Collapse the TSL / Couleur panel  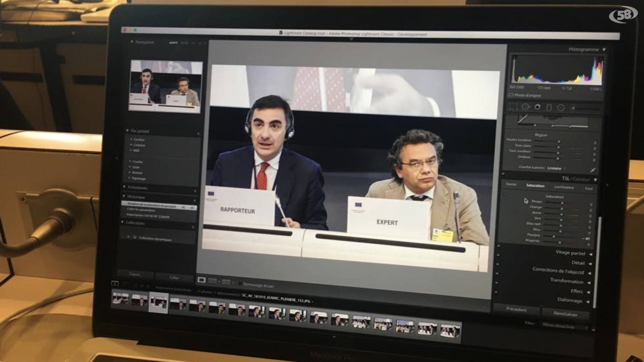595,179
